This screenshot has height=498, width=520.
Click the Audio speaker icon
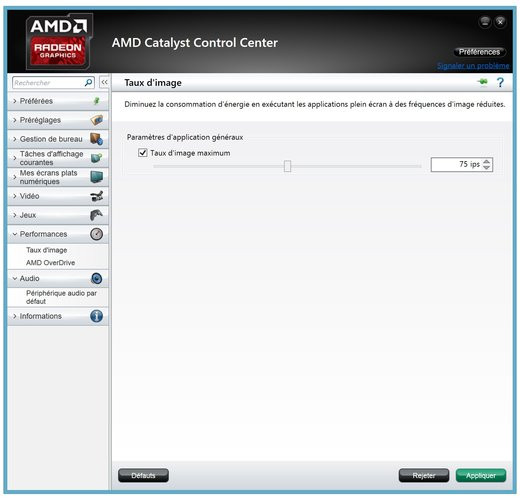point(96,278)
